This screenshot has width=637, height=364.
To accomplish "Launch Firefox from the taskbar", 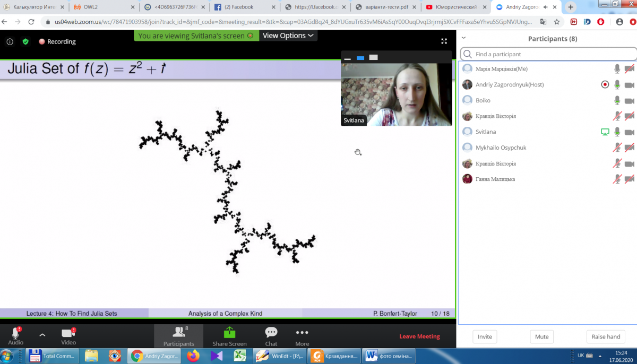I will tap(193, 356).
